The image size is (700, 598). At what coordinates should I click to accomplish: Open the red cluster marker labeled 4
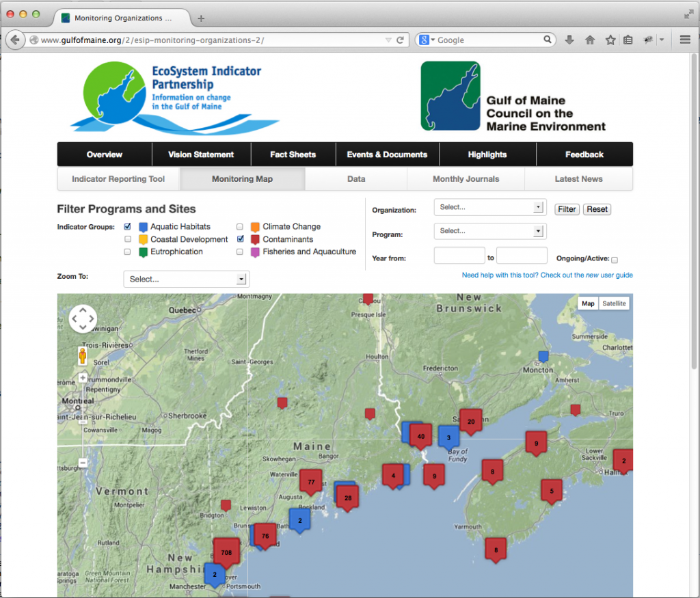pos(393,476)
